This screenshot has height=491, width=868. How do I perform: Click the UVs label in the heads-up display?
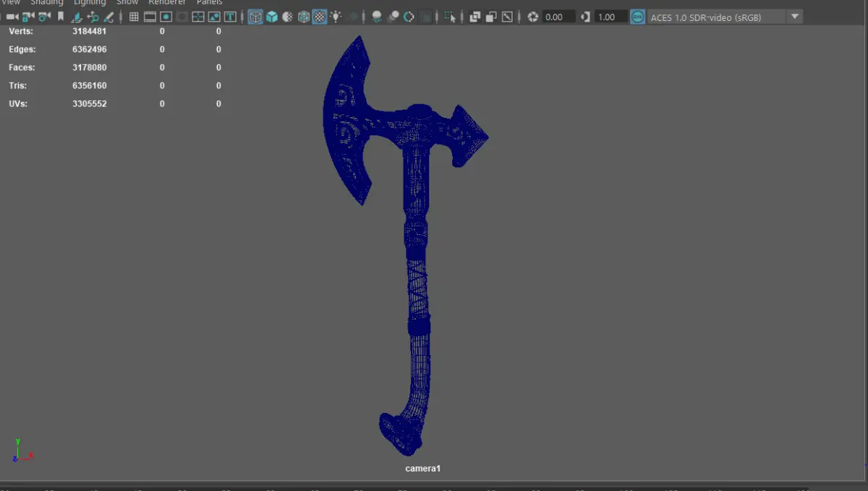coord(18,103)
